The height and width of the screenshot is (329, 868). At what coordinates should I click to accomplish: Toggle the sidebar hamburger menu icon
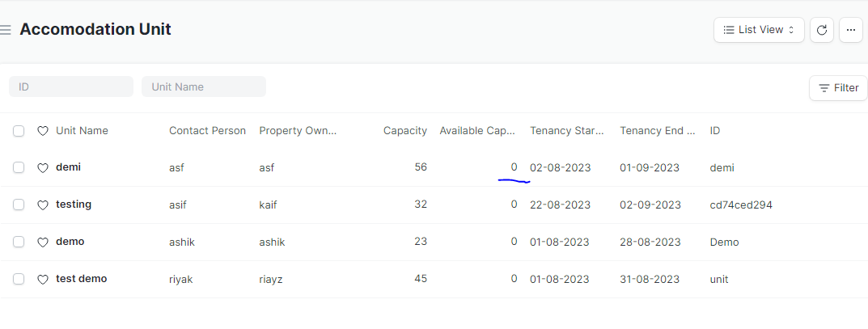tap(6, 30)
